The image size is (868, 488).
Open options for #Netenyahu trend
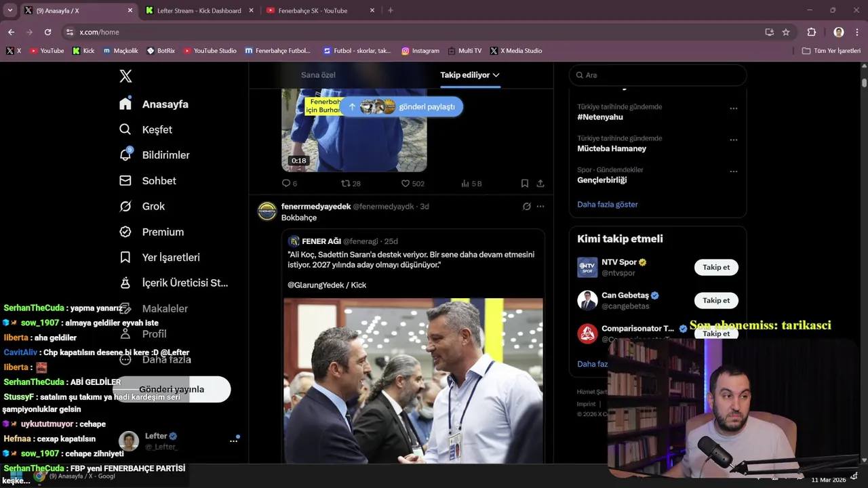click(x=733, y=108)
